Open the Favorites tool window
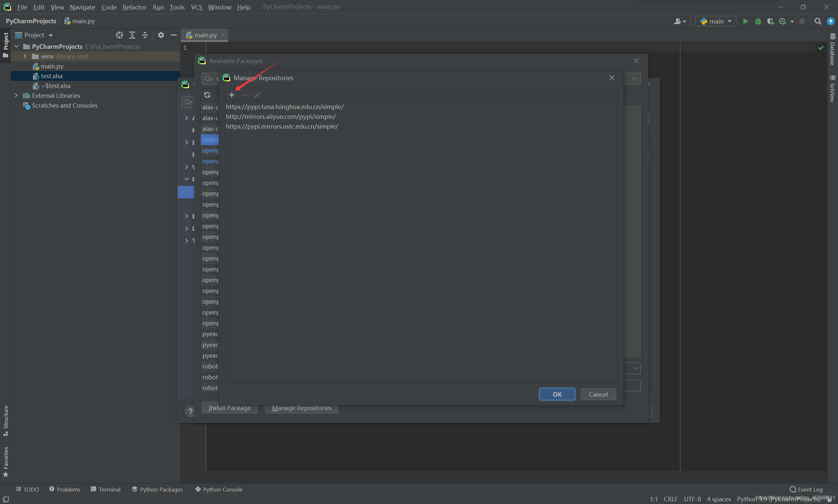 click(6, 462)
